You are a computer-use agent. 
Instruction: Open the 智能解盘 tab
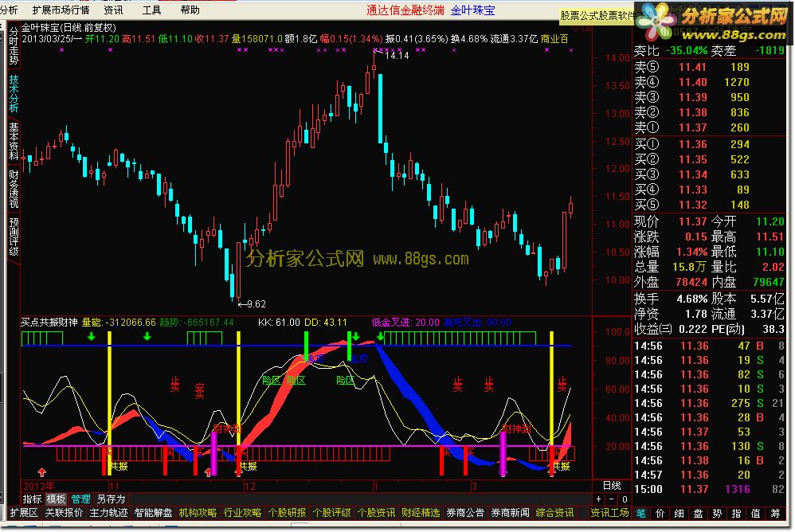(x=153, y=513)
